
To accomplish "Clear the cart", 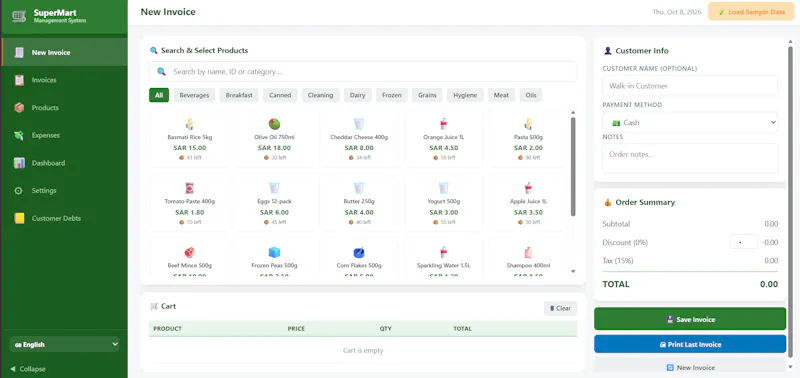I will [x=560, y=308].
